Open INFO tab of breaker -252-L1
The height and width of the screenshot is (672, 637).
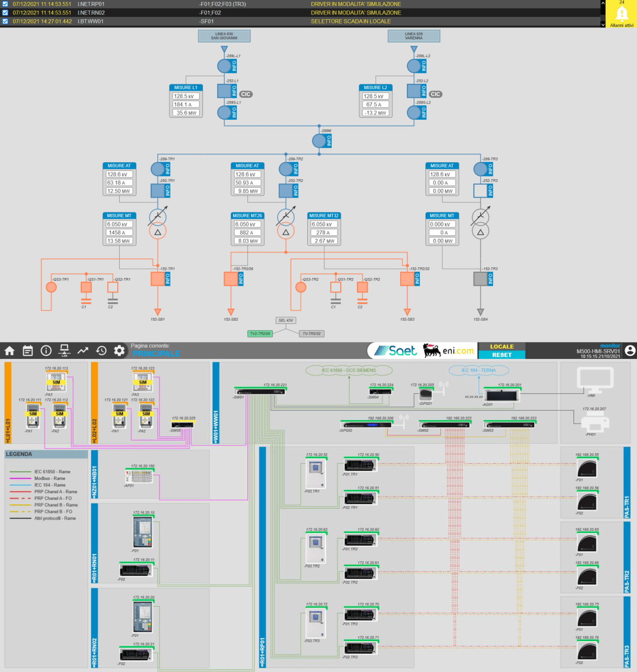point(234,91)
